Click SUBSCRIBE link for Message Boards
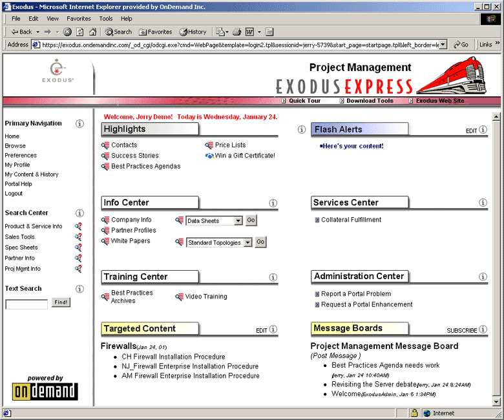Viewport: 504px width, 420px height. [x=461, y=331]
